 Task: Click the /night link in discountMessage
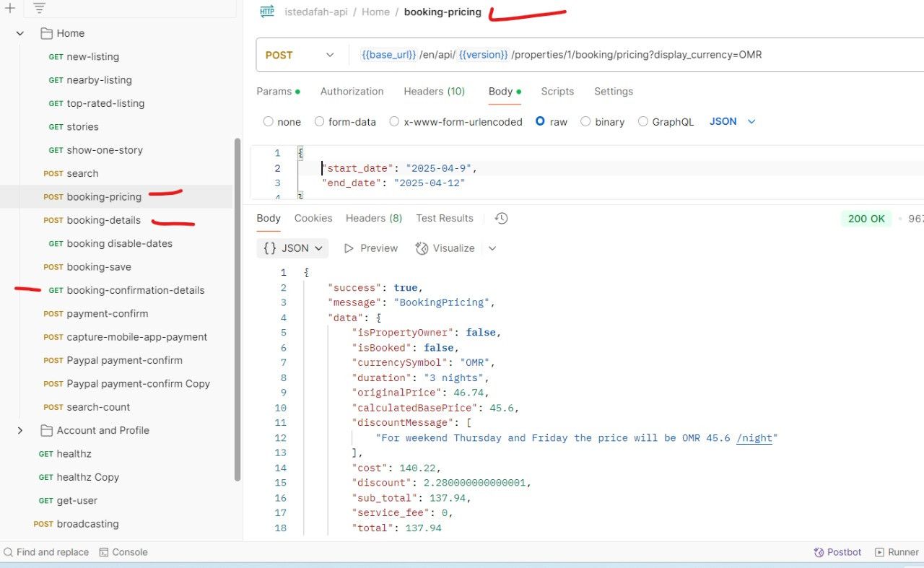click(754, 438)
